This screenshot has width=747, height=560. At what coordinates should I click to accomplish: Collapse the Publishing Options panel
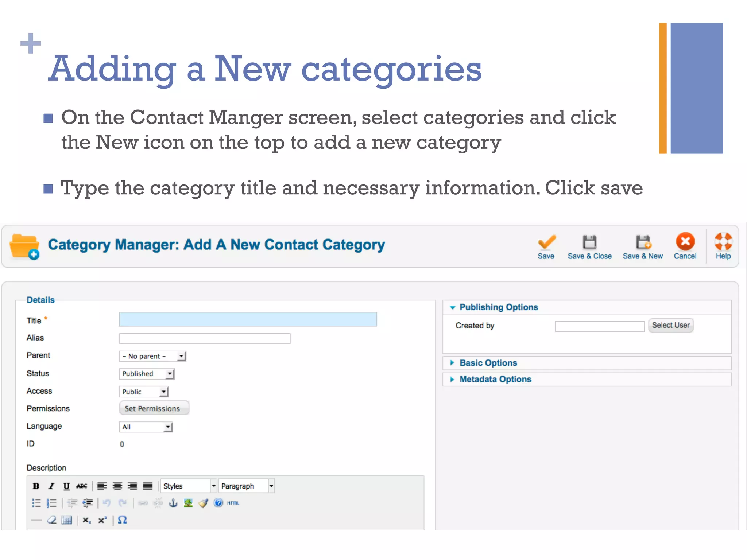click(587, 307)
